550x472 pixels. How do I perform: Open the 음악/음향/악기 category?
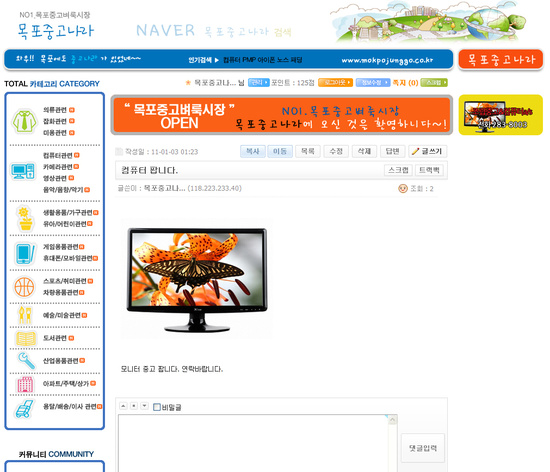pos(63,190)
